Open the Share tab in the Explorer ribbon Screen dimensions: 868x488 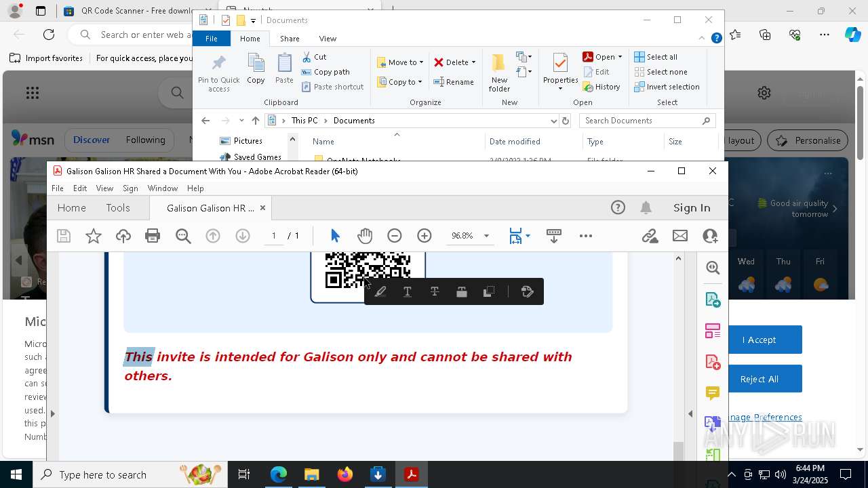pos(290,39)
